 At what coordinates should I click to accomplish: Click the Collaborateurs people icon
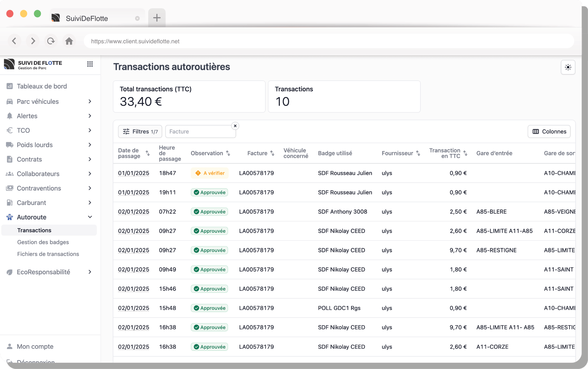coord(10,174)
